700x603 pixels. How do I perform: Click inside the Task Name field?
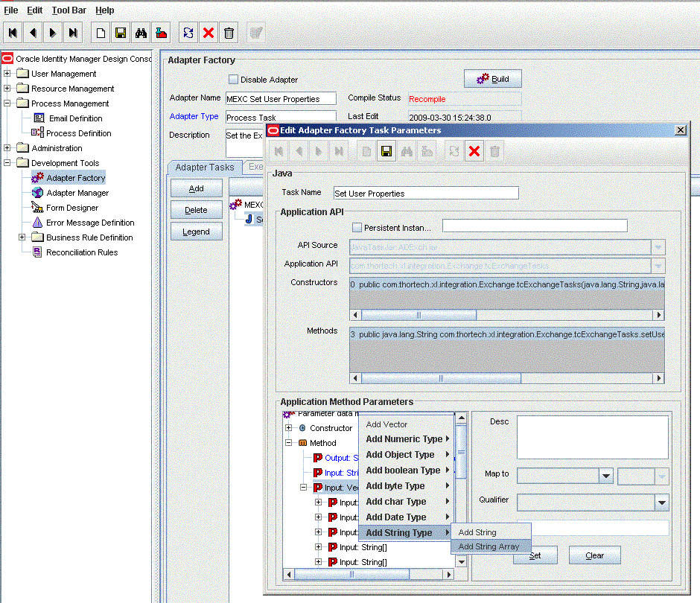point(425,193)
